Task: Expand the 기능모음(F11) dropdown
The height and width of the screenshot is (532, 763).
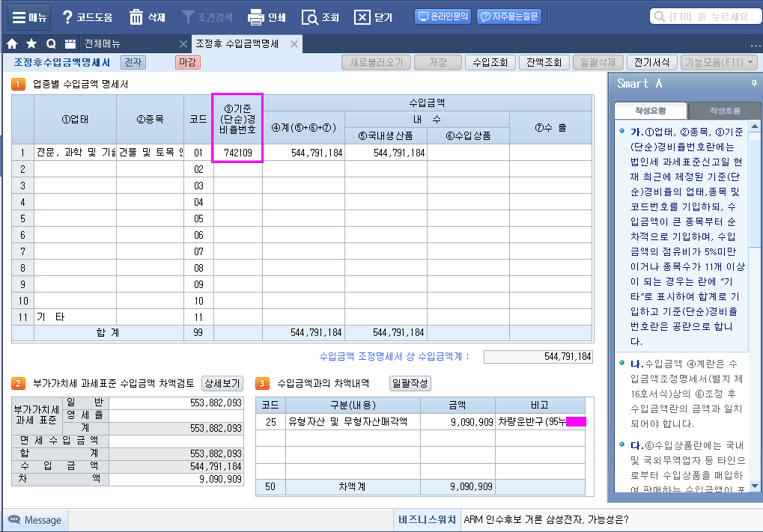Action: click(x=720, y=63)
